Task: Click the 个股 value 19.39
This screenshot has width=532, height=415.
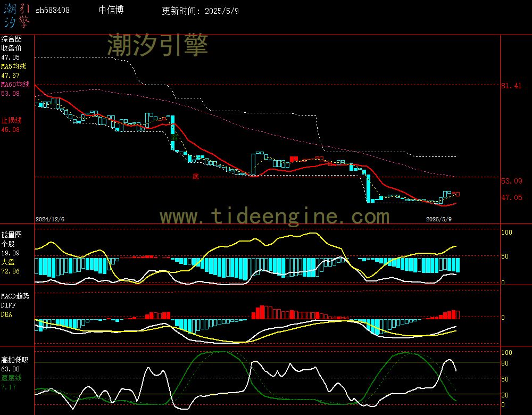Action: [x=11, y=253]
